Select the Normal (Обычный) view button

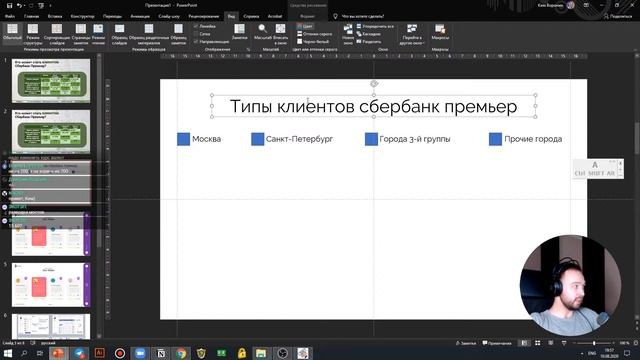pos(12,33)
